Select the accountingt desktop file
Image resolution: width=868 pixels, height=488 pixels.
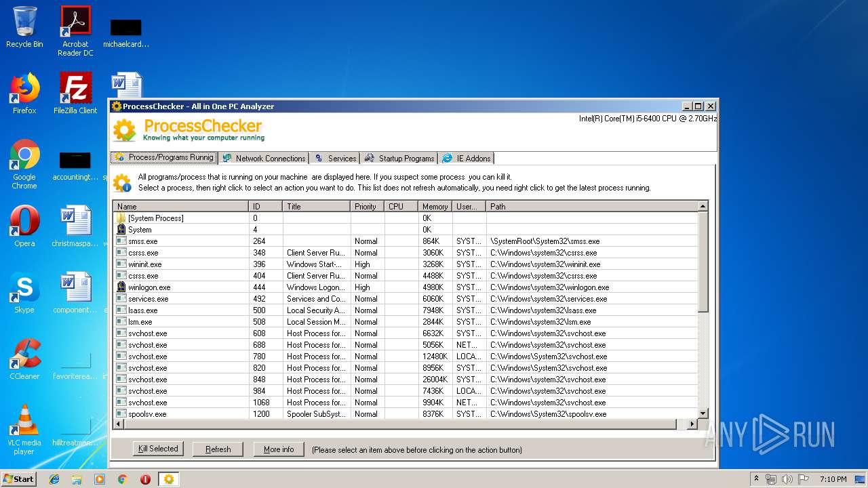click(x=75, y=167)
